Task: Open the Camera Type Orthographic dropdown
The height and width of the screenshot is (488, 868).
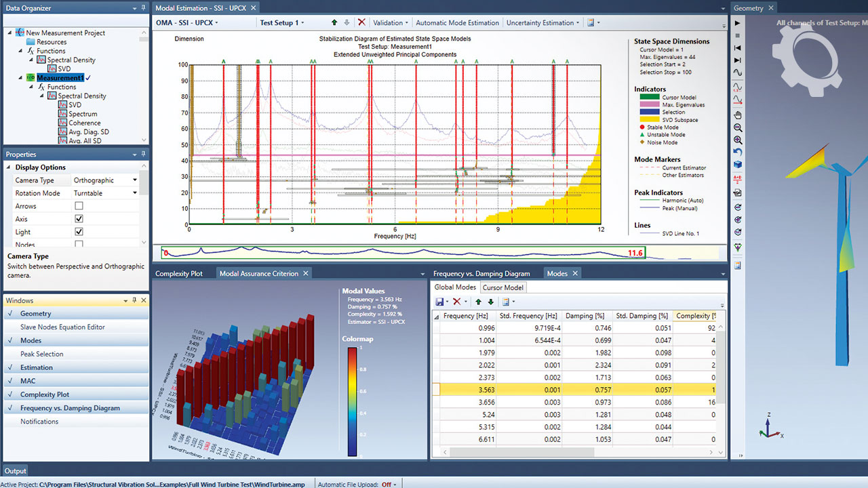Action: (x=135, y=180)
